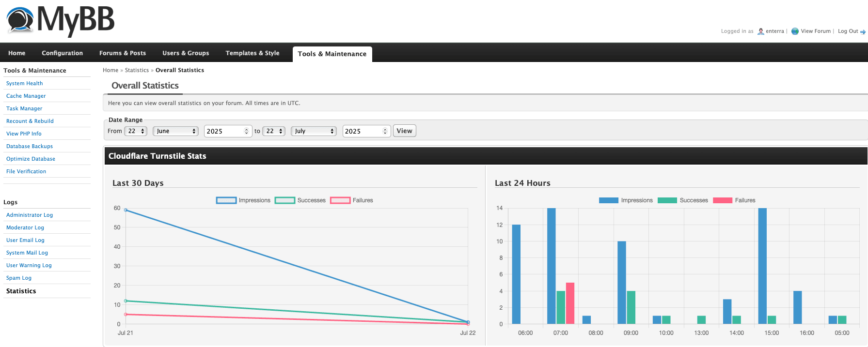Click the 07:00 Failures bar
868x347 pixels.
[x=570, y=303]
